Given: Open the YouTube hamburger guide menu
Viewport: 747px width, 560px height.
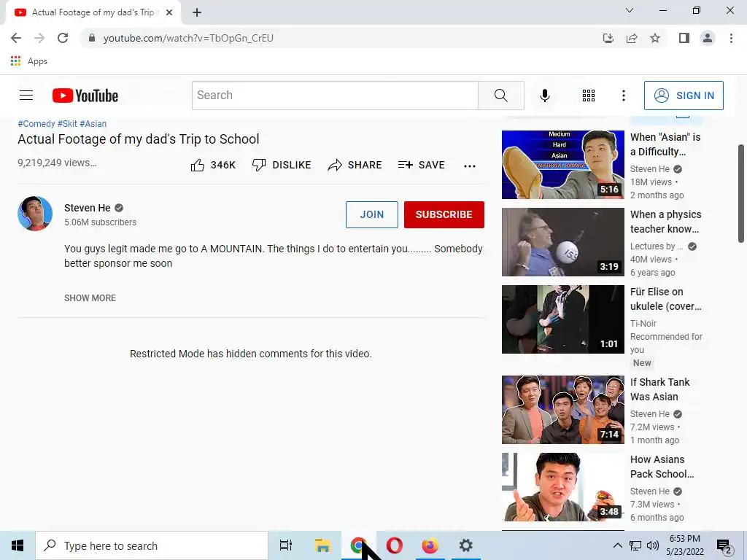Looking at the screenshot, I should point(26,96).
